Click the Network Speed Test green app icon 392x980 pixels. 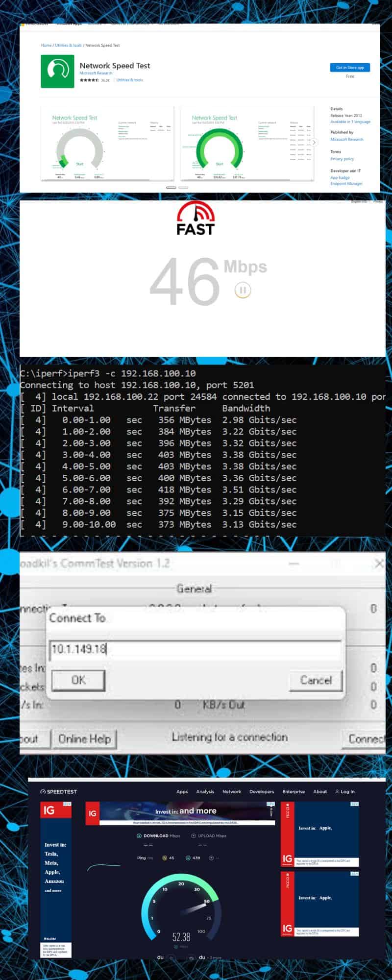[x=57, y=72]
